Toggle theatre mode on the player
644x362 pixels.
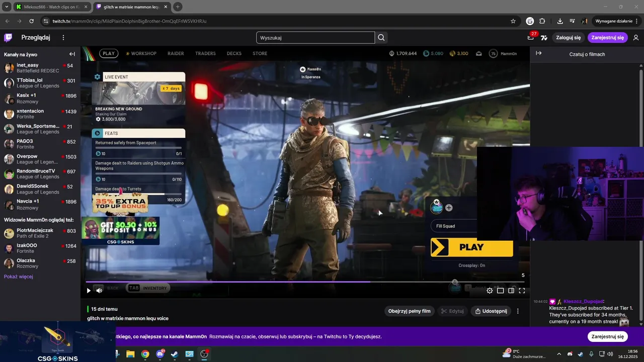pyautogui.click(x=501, y=291)
